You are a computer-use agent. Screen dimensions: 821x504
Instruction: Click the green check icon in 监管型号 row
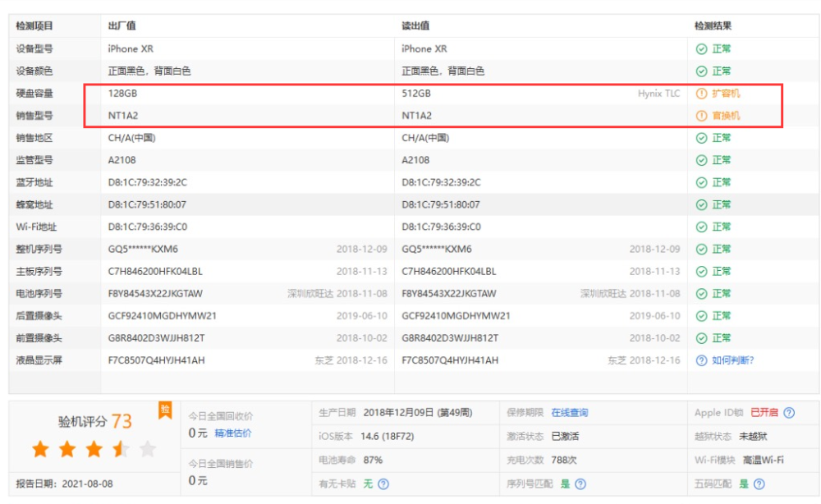pos(701,160)
